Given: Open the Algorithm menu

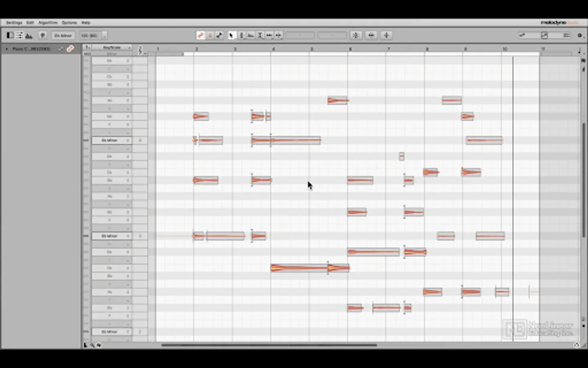Looking at the screenshot, I should [48, 22].
